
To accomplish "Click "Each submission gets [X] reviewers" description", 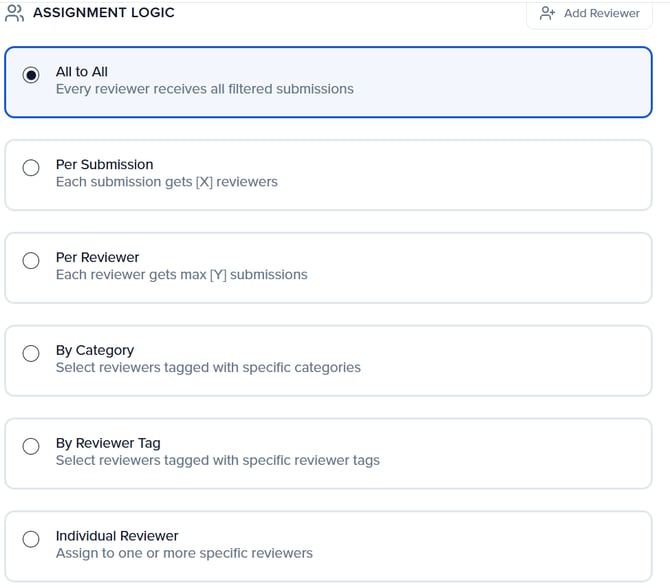I will pyautogui.click(x=167, y=182).
